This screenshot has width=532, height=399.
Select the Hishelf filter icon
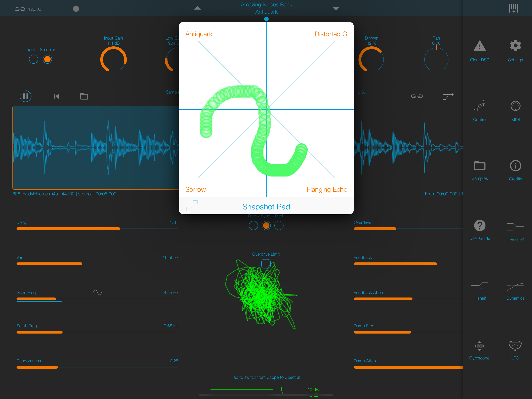[x=480, y=285]
